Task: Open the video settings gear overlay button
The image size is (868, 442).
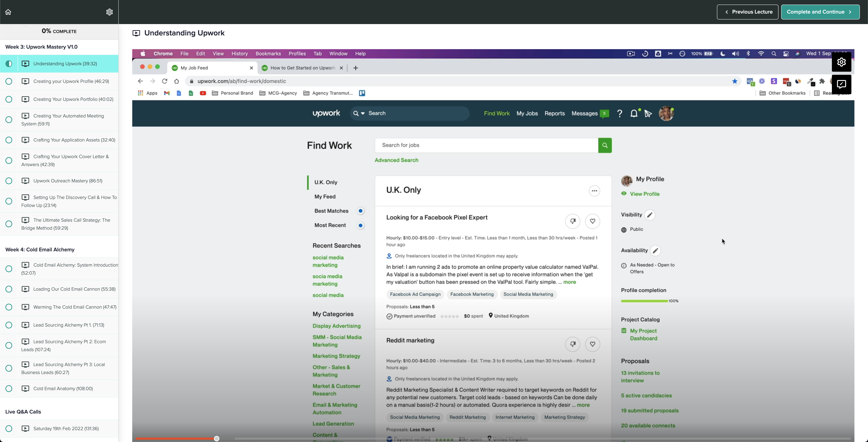Action: pyautogui.click(x=841, y=62)
